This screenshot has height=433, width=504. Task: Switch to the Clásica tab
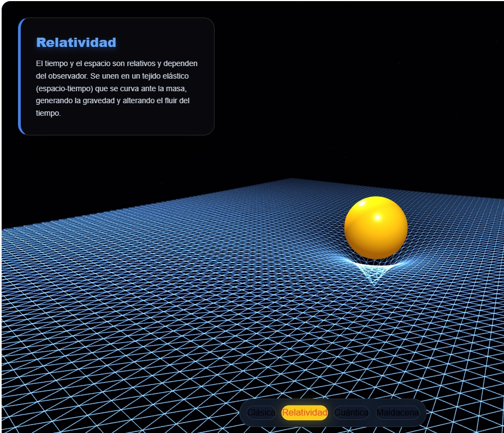[261, 413]
